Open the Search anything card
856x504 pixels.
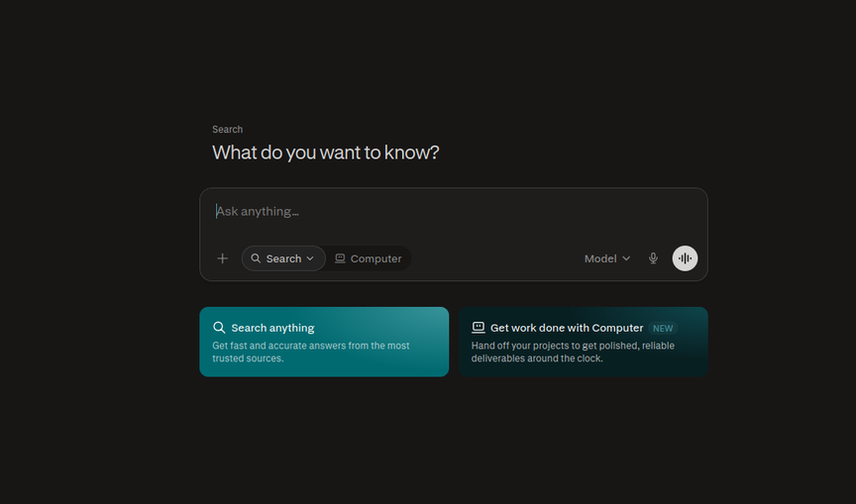coord(324,342)
